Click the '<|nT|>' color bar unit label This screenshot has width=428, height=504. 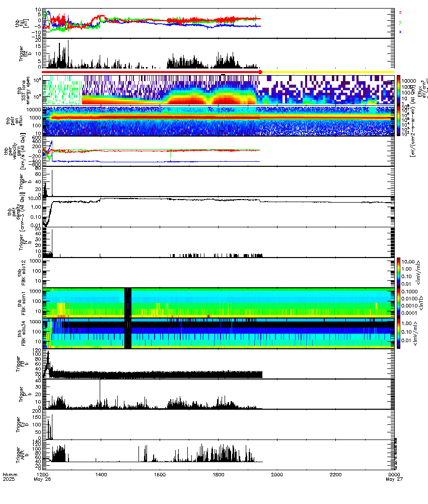[421, 303]
